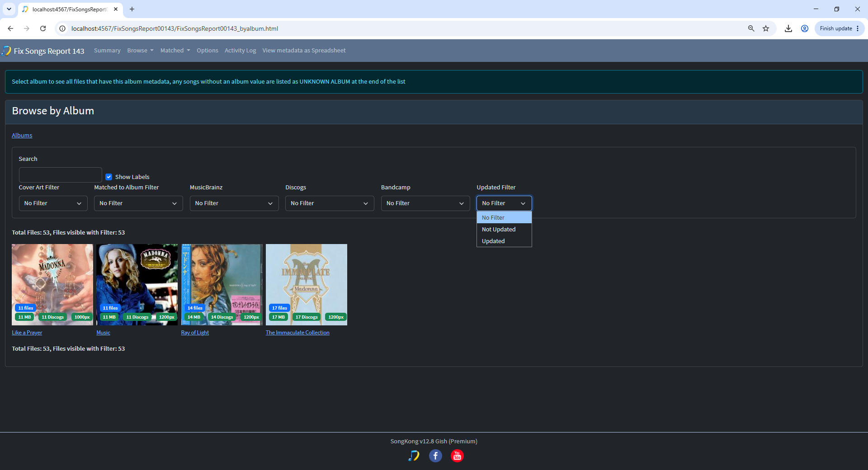The height and width of the screenshot is (470, 868).
Task: Open browser downloads icon
Action: [x=788, y=28]
